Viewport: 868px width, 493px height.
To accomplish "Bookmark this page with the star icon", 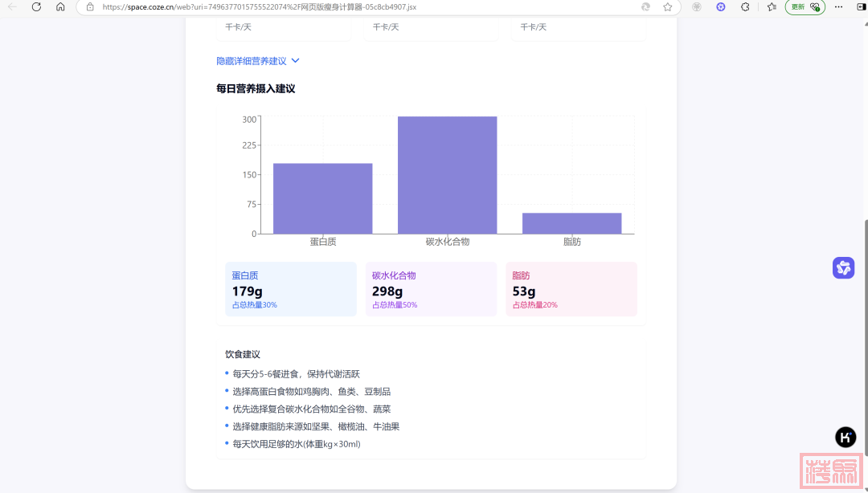I will [667, 6].
